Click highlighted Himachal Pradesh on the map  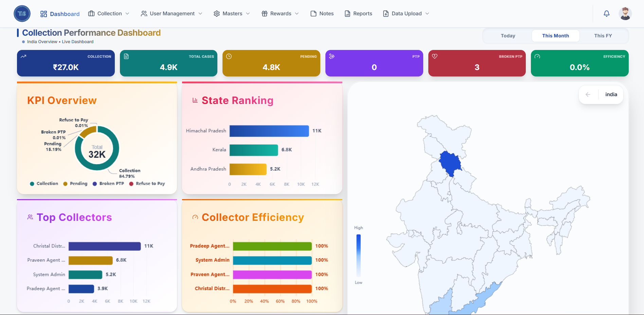(450, 163)
